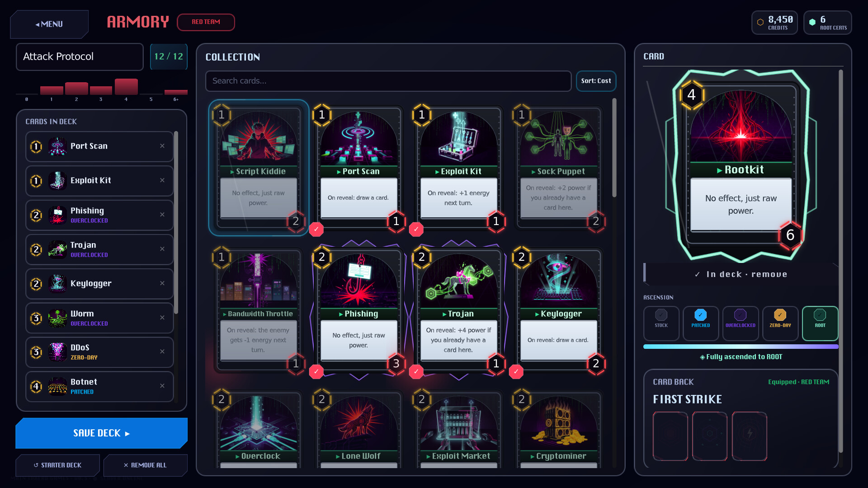
Task: Click the Search cards field
Action: point(388,81)
